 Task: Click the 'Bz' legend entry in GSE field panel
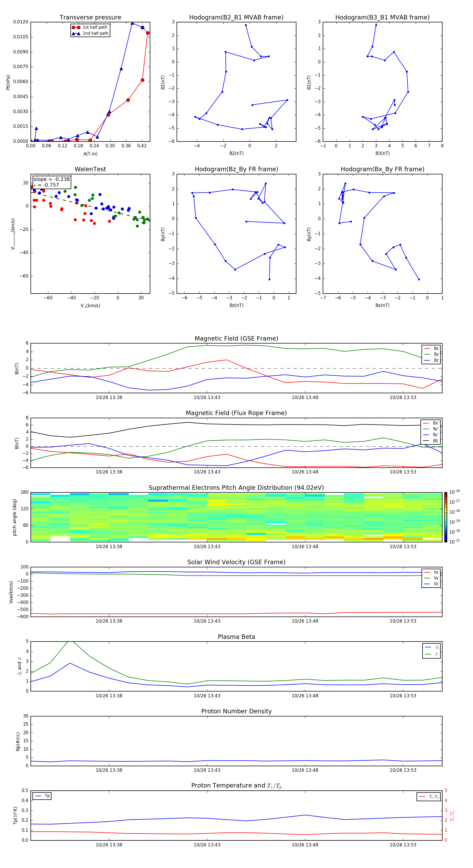click(x=431, y=360)
